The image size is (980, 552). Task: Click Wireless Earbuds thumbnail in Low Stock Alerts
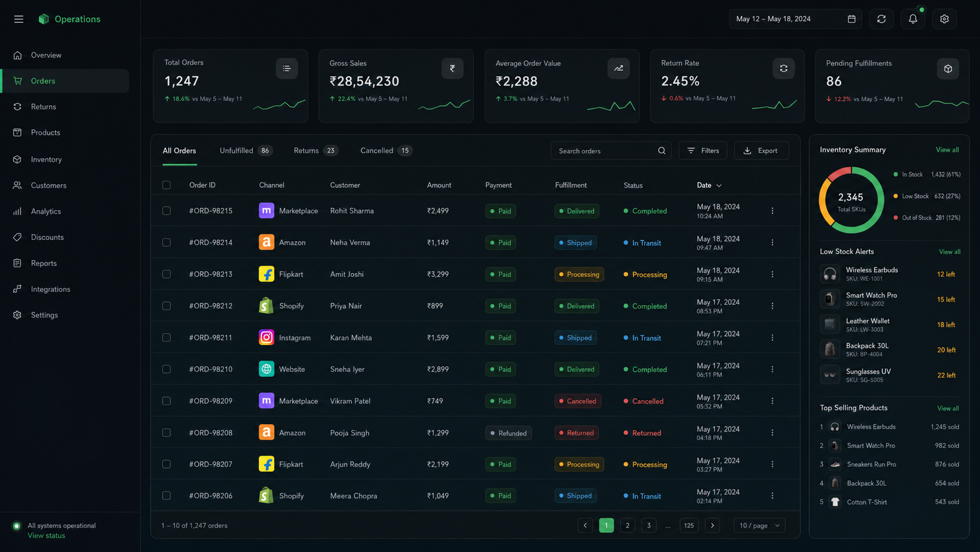(830, 274)
